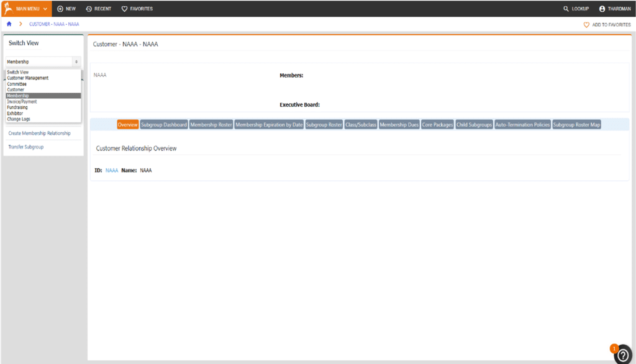This screenshot has width=636, height=364.
Task: Open the Subgroup Dashboard tab
Action: coord(164,125)
